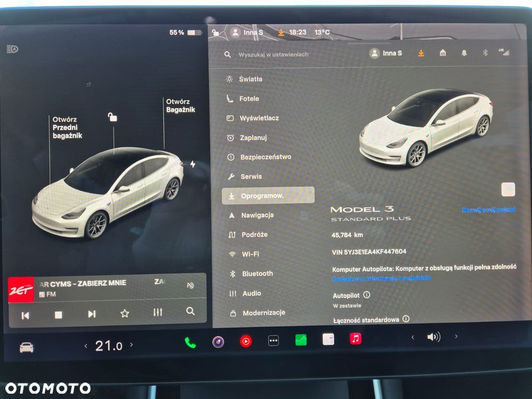Decrease cabin temperature with left arrow
The width and height of the screenshot is (532, 399).
point(86,346)
